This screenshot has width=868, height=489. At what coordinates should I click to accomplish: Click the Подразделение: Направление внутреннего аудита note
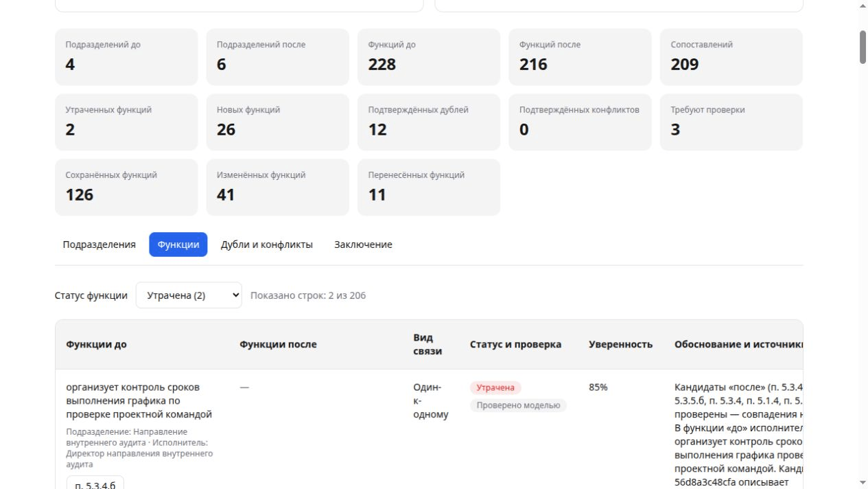[139, 448]
